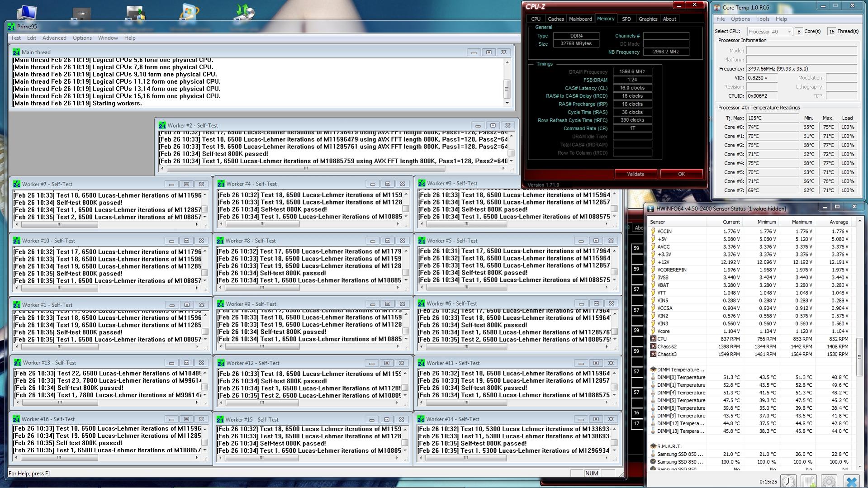Click the Core Temp thermometer title icon
This screenshot has height=488, width=868.
click(717, 7)
